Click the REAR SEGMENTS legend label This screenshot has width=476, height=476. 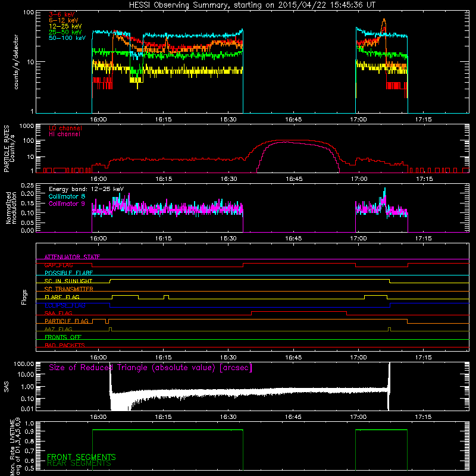click(79, 464)
